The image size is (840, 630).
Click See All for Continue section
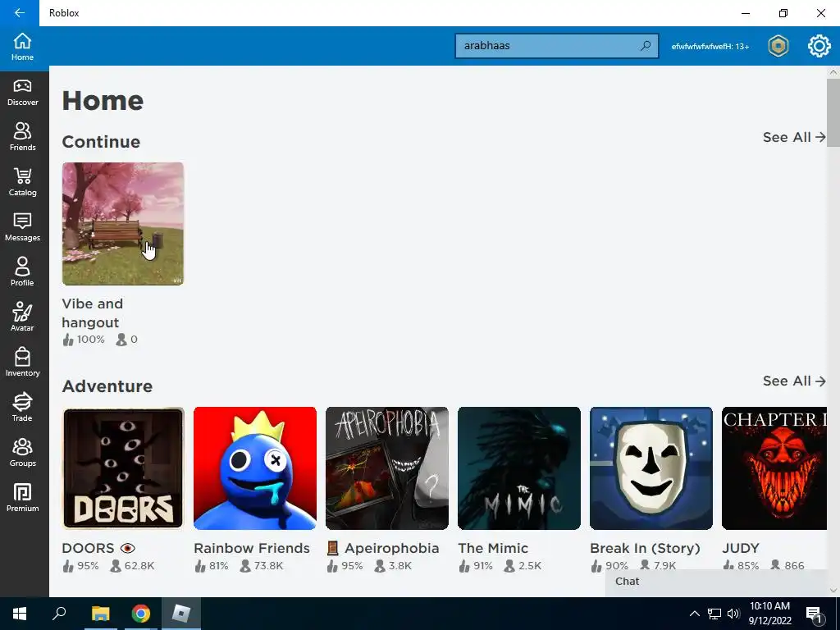pos(794,137)
